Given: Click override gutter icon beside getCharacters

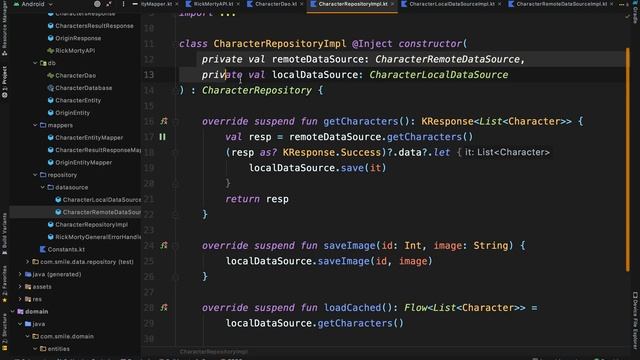Looking at the screenshot, I should (x=164, y=121).
